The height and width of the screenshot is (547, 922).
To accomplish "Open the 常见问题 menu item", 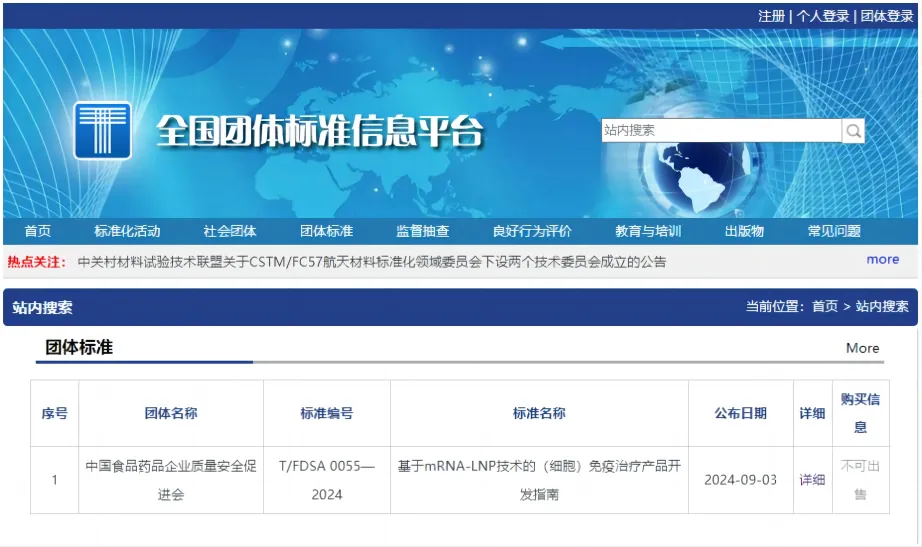I will pyautogui.click(x=834, y=231).
